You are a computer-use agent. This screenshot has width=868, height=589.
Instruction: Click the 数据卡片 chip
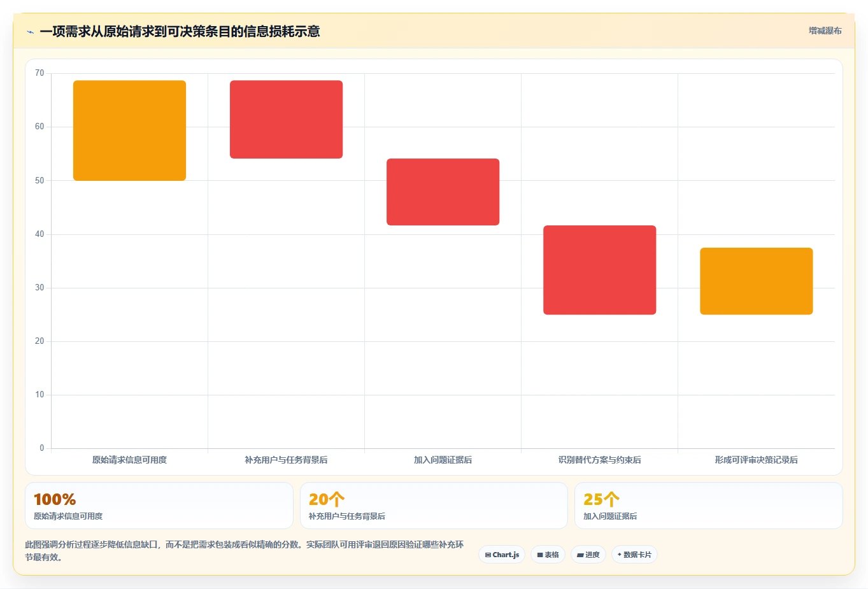pos(634,555)
